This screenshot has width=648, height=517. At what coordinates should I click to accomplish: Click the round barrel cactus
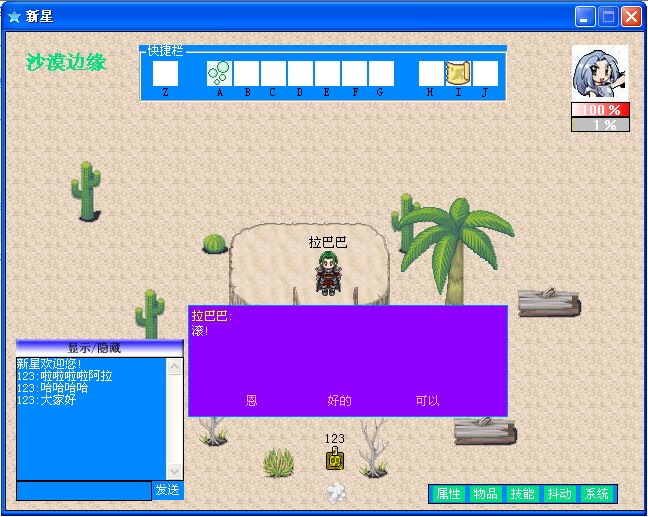pos(214,244)
